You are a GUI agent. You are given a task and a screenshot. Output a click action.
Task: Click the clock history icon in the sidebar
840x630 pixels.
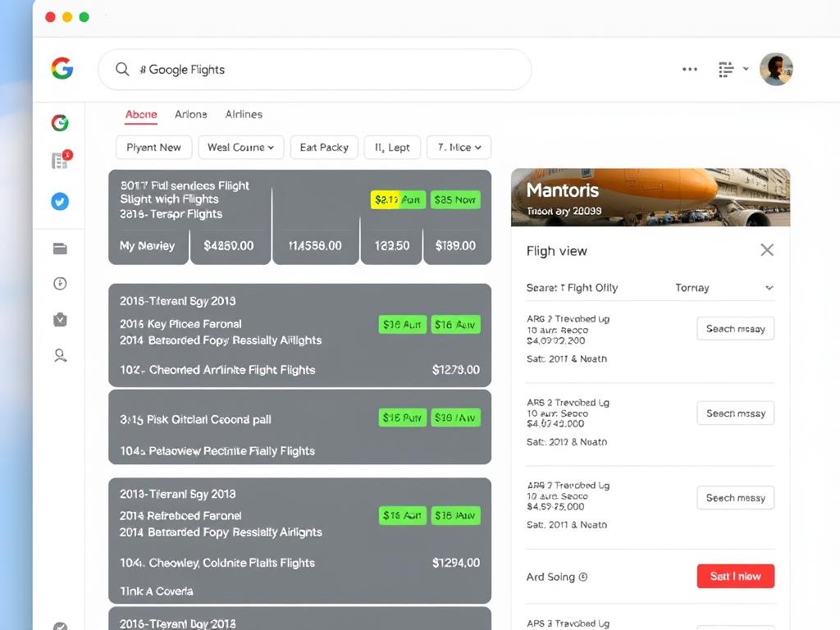59,283
